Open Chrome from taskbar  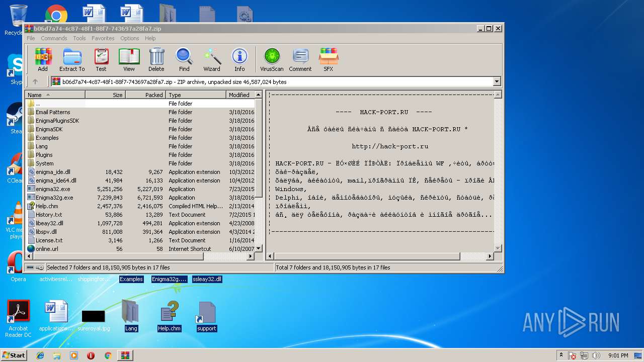tap(108, 355)
